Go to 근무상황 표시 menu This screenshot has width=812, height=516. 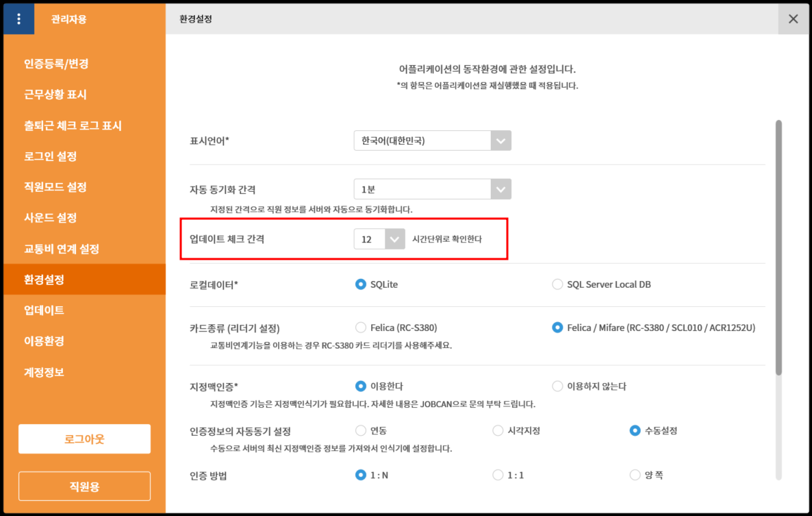tap(55, 95)
